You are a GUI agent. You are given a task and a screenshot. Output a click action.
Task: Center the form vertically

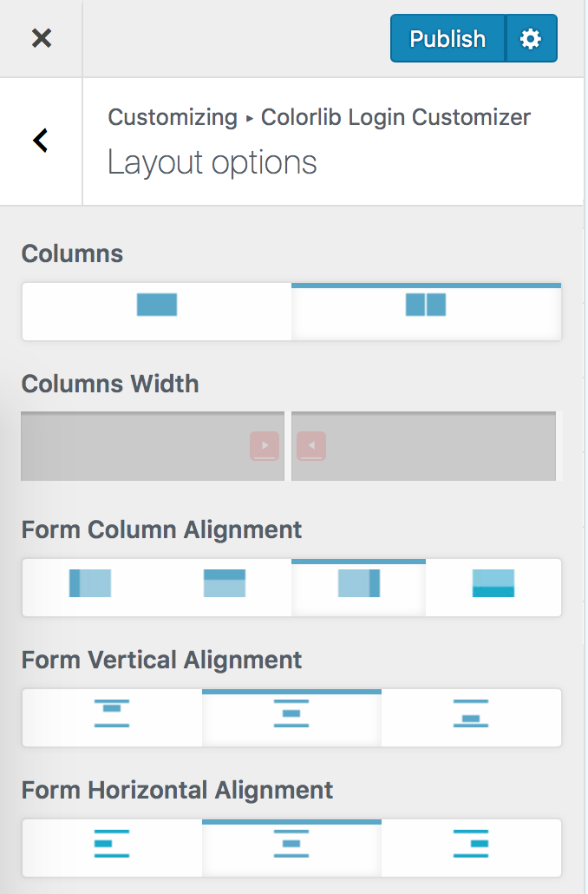291,718
